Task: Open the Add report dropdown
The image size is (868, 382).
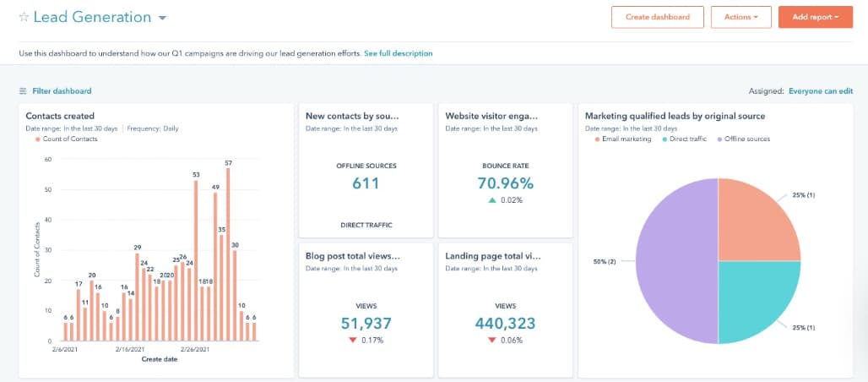Action: tap(815, 17)
